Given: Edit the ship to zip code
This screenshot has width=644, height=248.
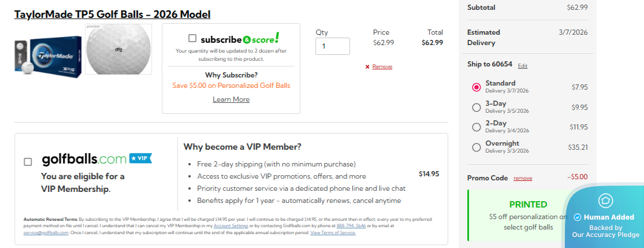Looking at the screenshot, I should [523, 66].
